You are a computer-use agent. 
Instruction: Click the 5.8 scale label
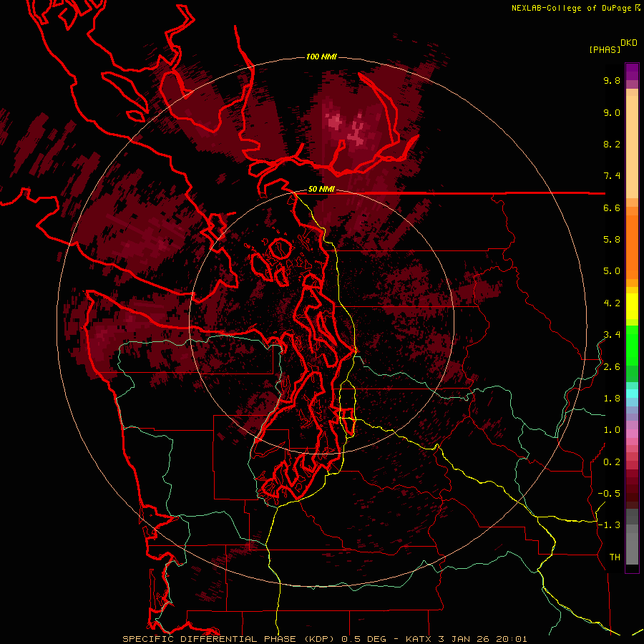pyautogui.click(x=612, y=240)
